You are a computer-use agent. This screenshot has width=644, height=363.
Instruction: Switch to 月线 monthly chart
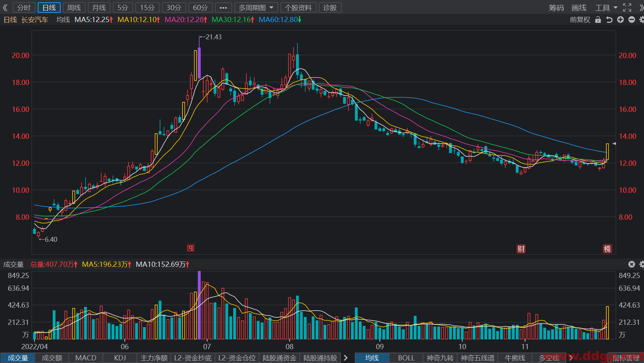click(99, 7)
